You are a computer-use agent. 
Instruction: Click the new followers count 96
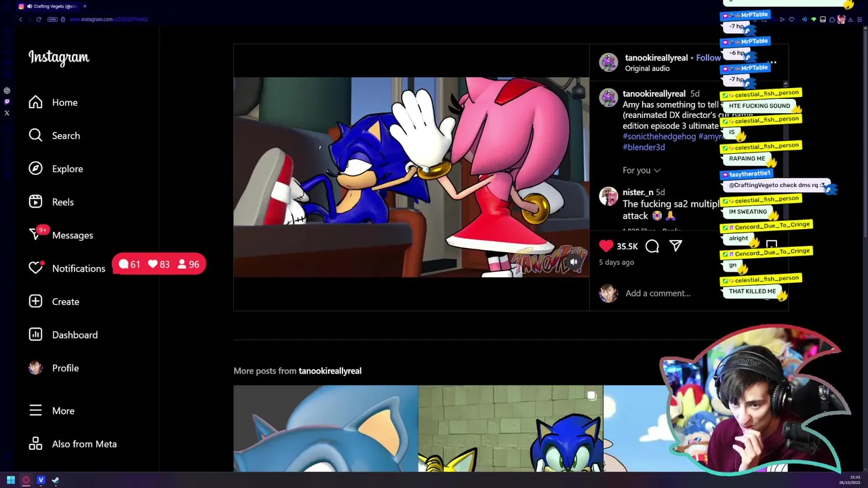tap(189, 264)
